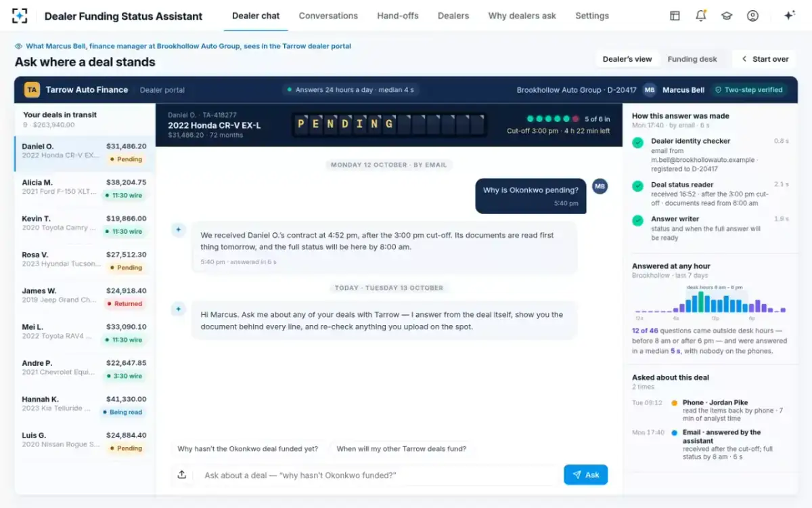Click the sparkle assistant icon in header

[789, 16]
